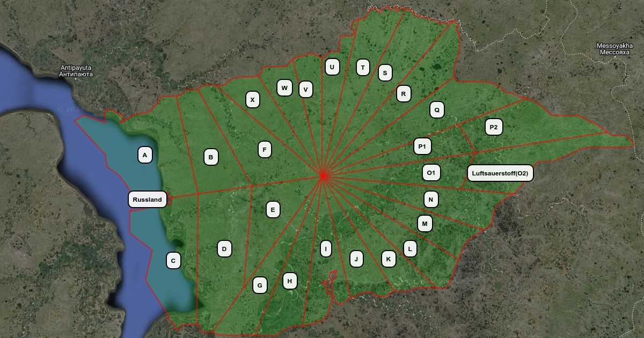Image resolution: width=644 pixels, height=338 pixels.
Task: Select the zone label N
Action: pos(431,199)
